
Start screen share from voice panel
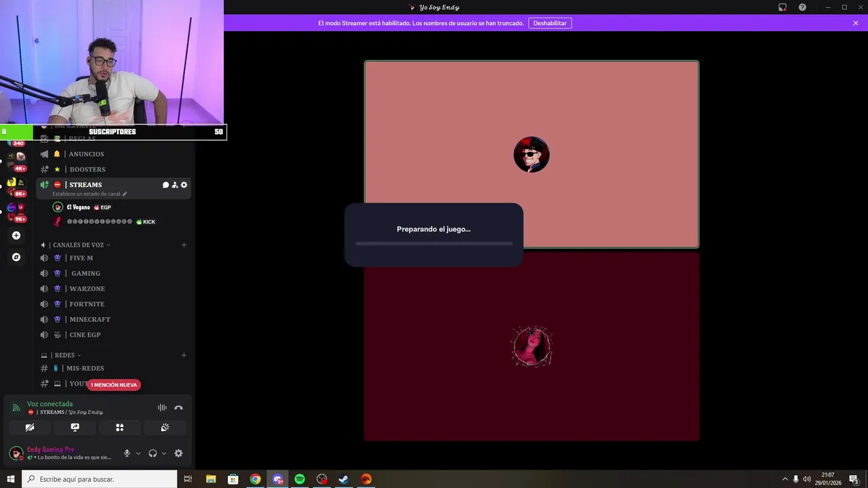tap(75, 428)
